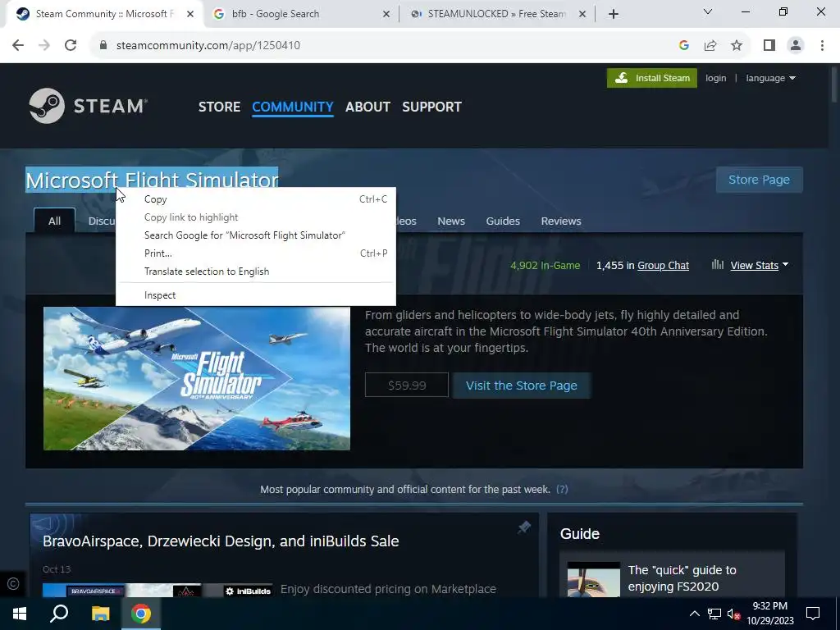840x630 pixels.
Task: Close the STEAMUNLOCKED tab
Action: (582, 15)
